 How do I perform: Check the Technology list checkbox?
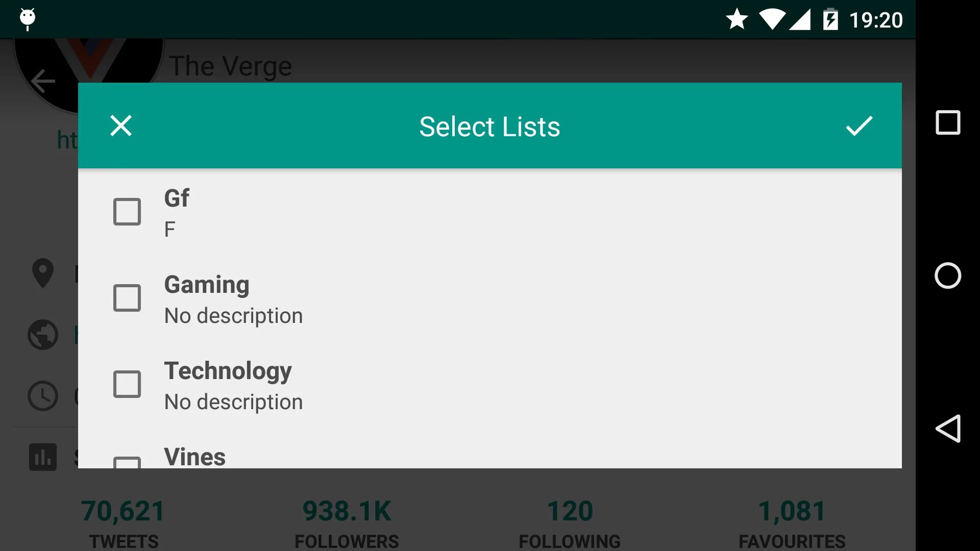click(x=127, y=384)
